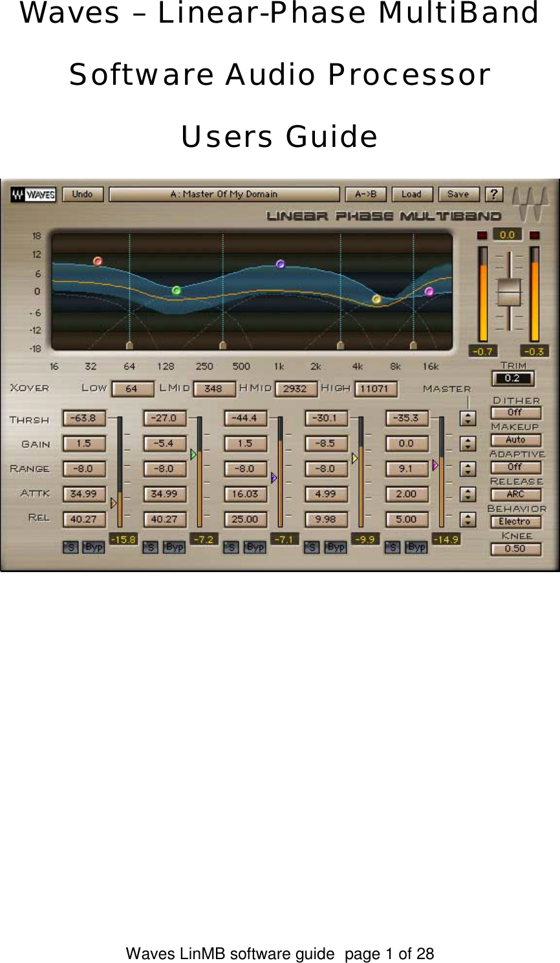Screen dimensions: 560x963
Task: Click the master Range stepper arrows
Action: tap(468, 469)
